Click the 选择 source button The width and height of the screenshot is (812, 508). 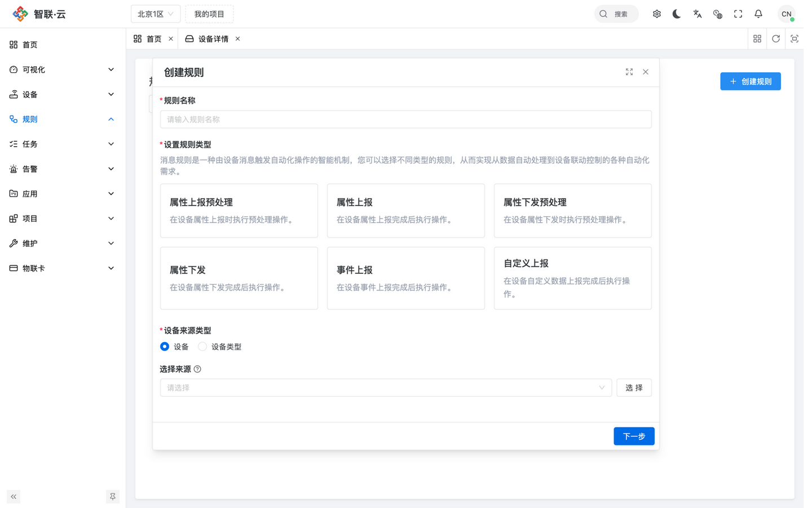pyautogui.click(x=634, y=388)
